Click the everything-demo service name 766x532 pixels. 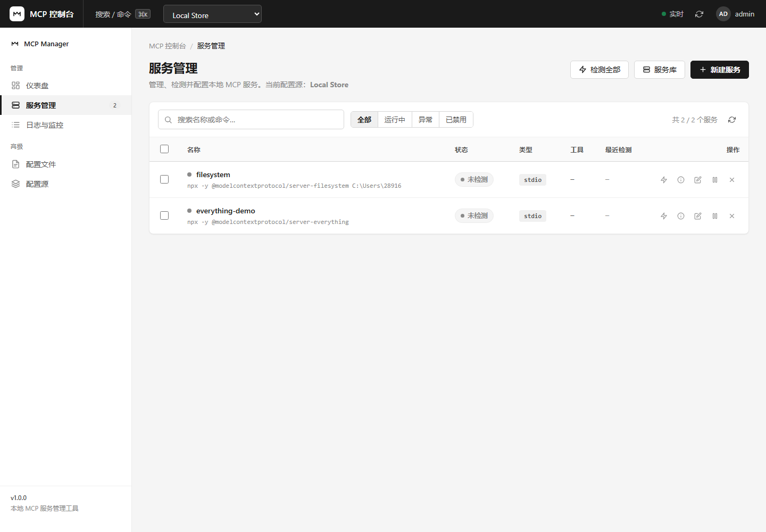coord(226,211)
